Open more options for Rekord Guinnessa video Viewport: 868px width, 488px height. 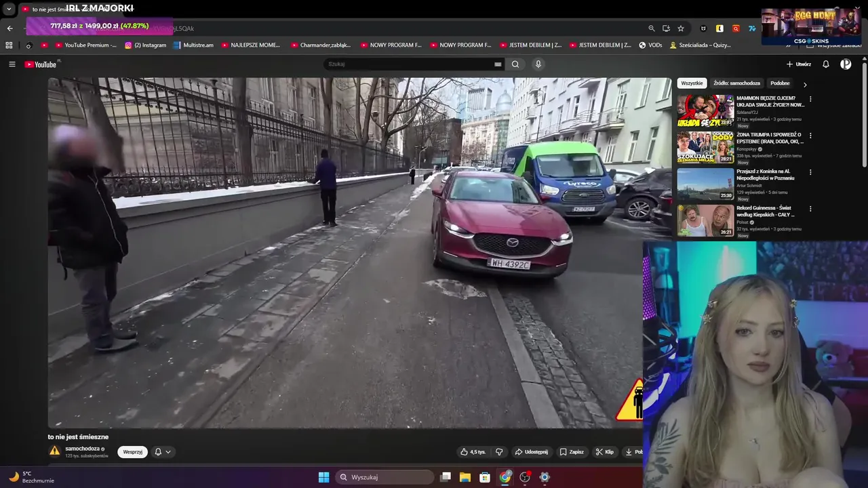click(x=810, y=209)
